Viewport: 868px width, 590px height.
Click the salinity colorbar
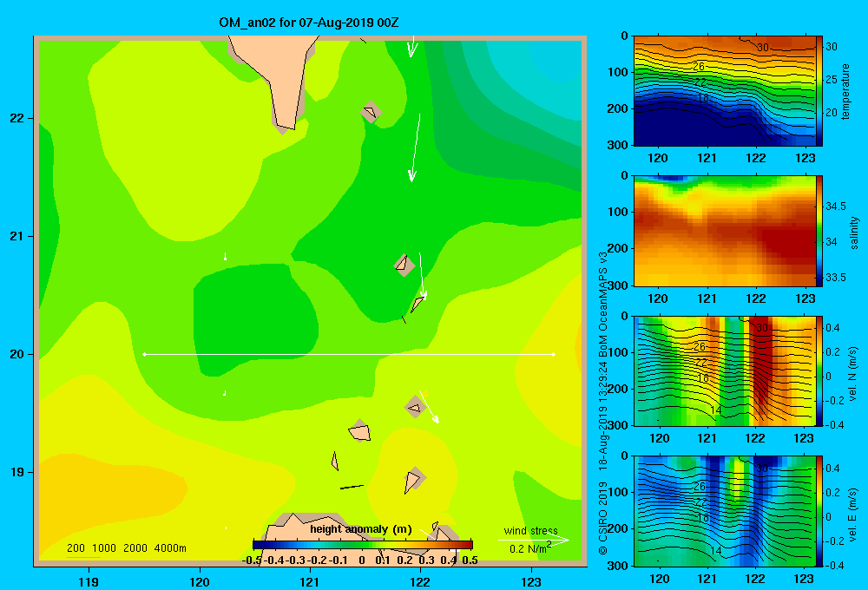pos(819,231)
